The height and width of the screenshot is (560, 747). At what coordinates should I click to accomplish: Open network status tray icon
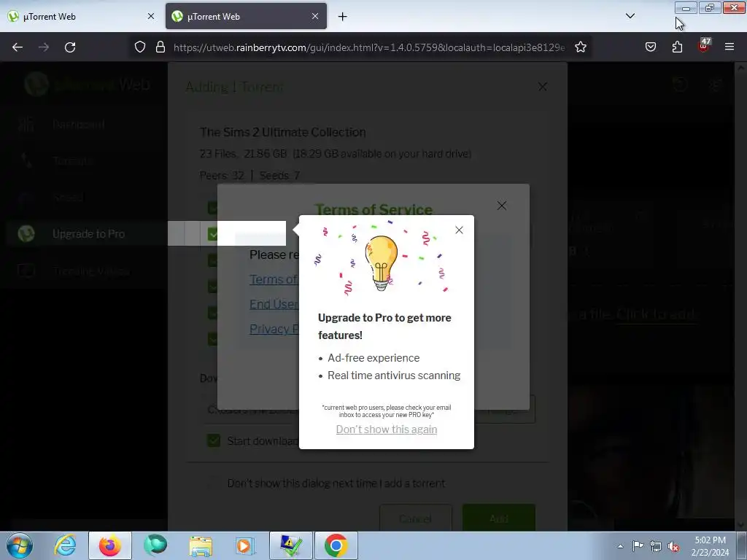656,546
